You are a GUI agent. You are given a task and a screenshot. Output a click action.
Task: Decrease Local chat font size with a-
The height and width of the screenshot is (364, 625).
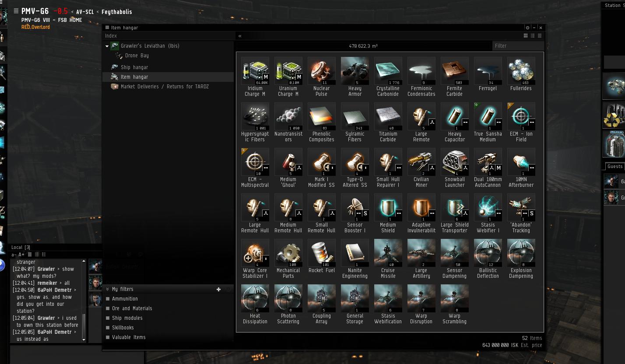(14, 255)
